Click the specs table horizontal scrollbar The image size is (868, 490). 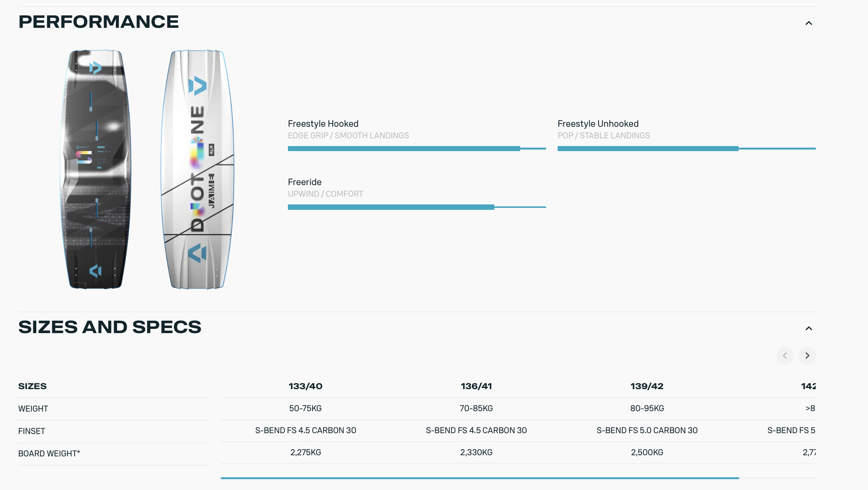(x=480, y=478)
